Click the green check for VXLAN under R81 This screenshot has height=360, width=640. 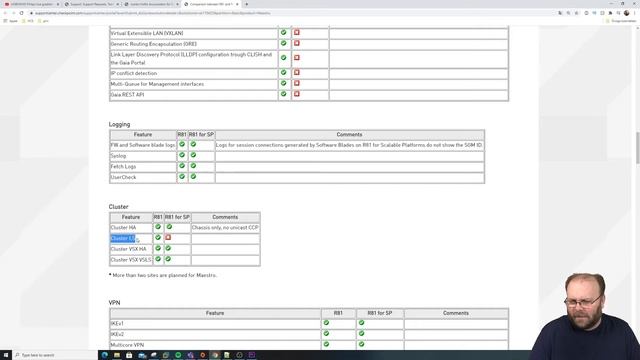tap(284, 33)
